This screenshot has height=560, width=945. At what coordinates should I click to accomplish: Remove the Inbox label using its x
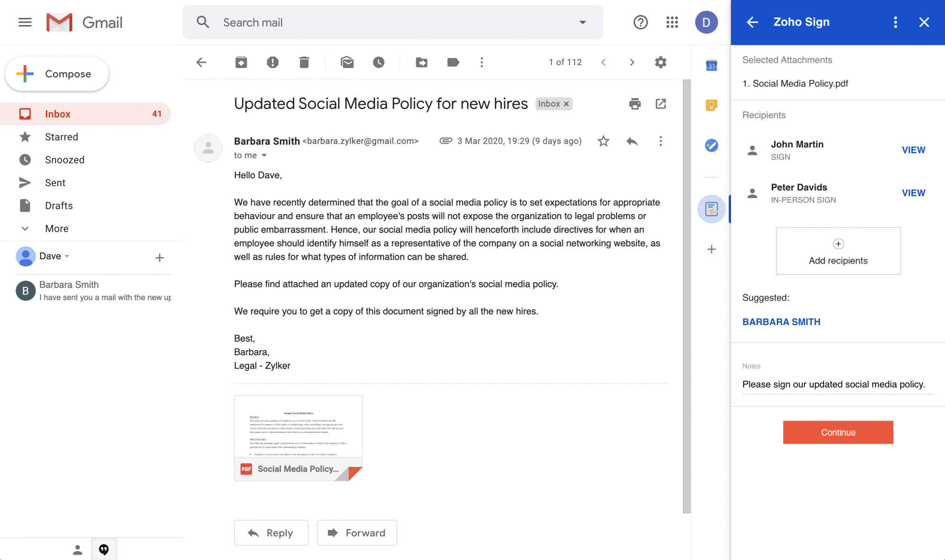566,104
